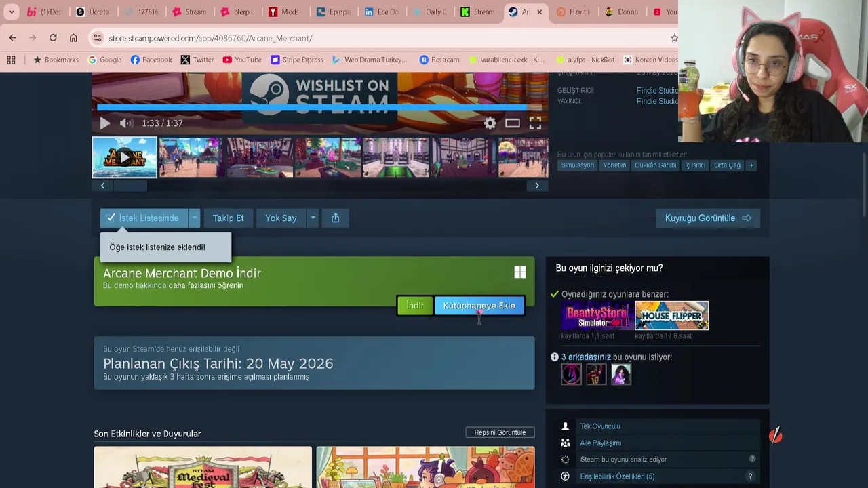This screenshot has height=488, width=868.
Task: Open the Stripe Express bookmark
Action: coord(296,60)
